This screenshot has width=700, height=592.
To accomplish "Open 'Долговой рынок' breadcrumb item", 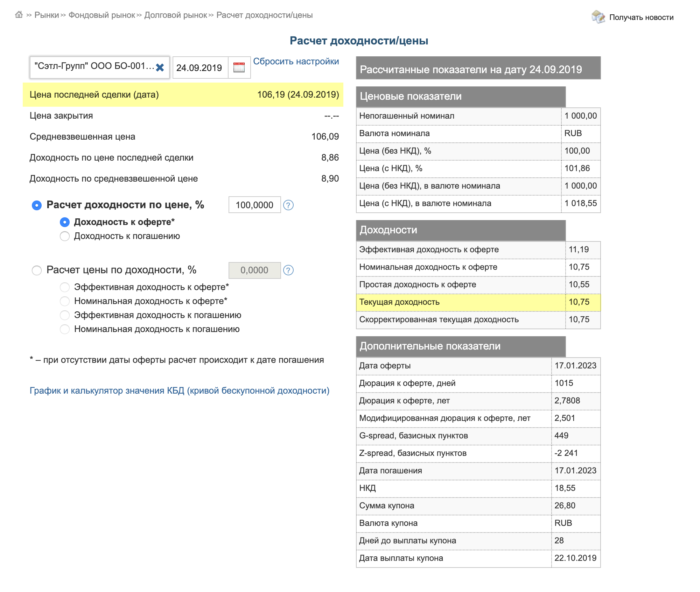I will [x=176, y=15].
